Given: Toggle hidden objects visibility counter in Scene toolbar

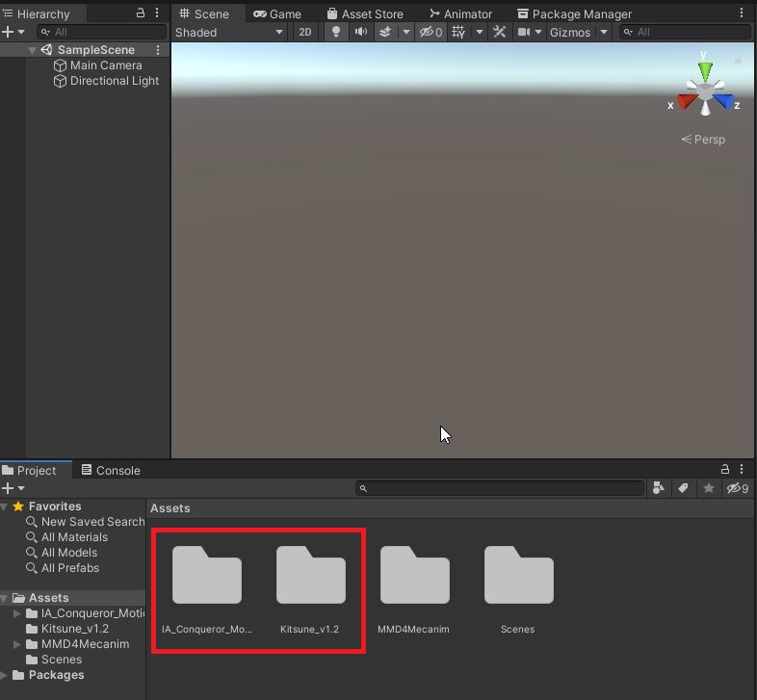Looking at the screenshot, I should [431, 32].
